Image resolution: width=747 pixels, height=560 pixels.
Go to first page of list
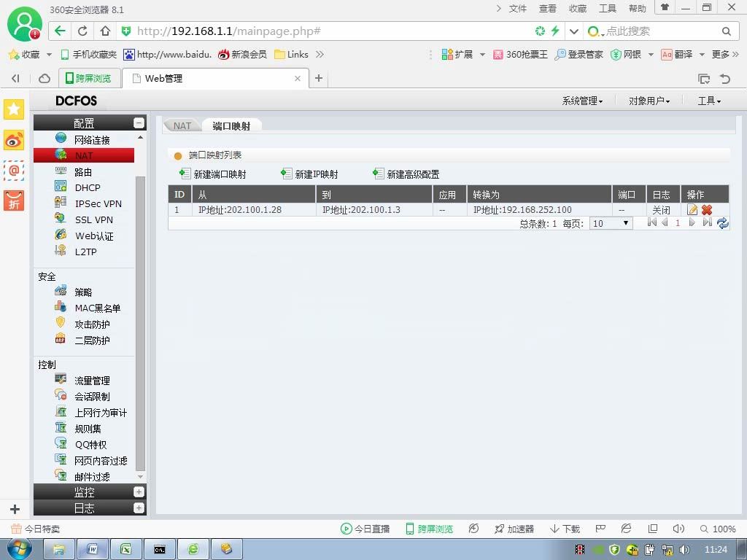[652, 222]
